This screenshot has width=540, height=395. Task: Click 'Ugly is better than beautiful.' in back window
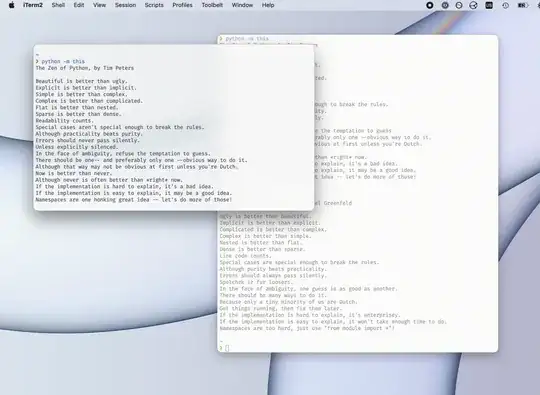[x=265, y=216]
